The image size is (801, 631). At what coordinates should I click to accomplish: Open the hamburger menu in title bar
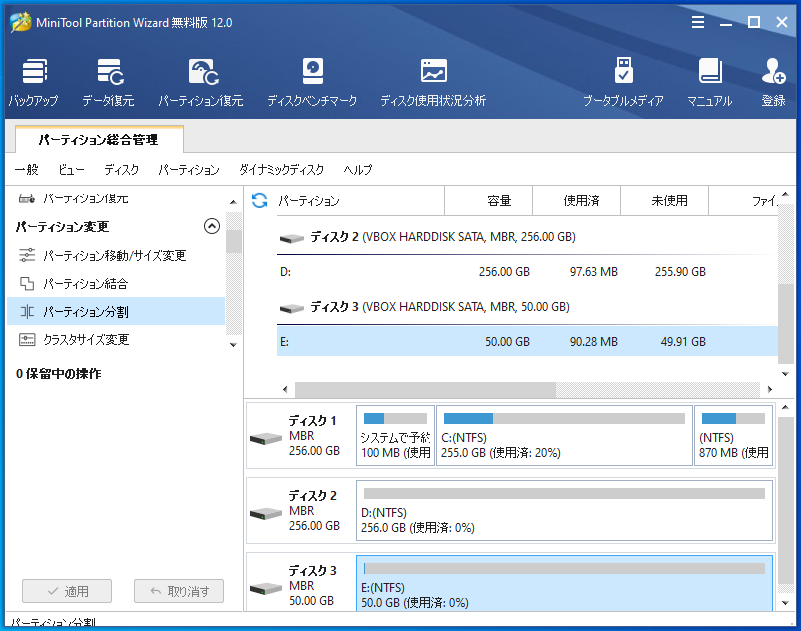click(x=698, y=22)
